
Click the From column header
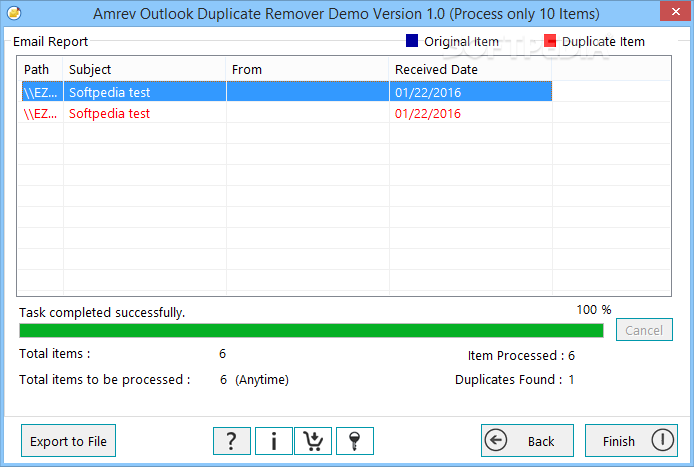308,69
